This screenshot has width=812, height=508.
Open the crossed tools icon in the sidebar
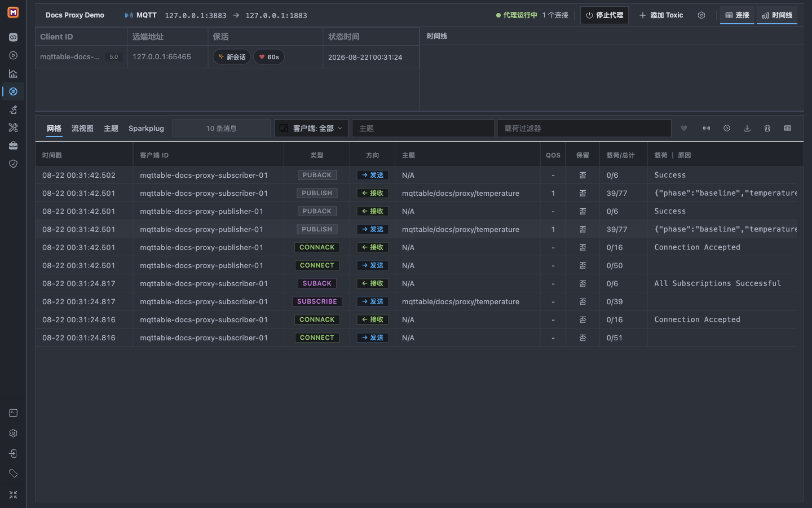(13, 128)
